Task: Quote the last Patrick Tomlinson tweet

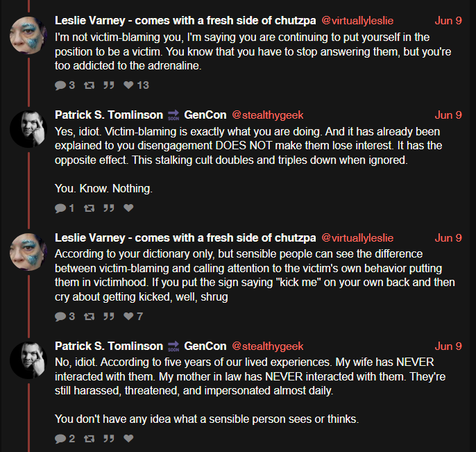Action: pos(109,438)
